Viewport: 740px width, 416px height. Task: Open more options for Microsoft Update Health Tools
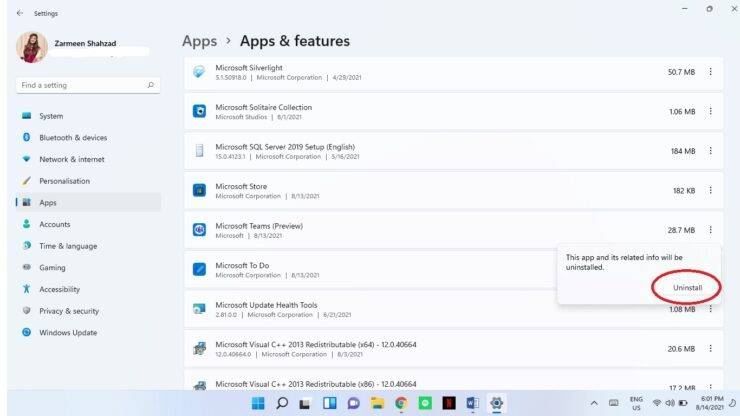point(710,309)
